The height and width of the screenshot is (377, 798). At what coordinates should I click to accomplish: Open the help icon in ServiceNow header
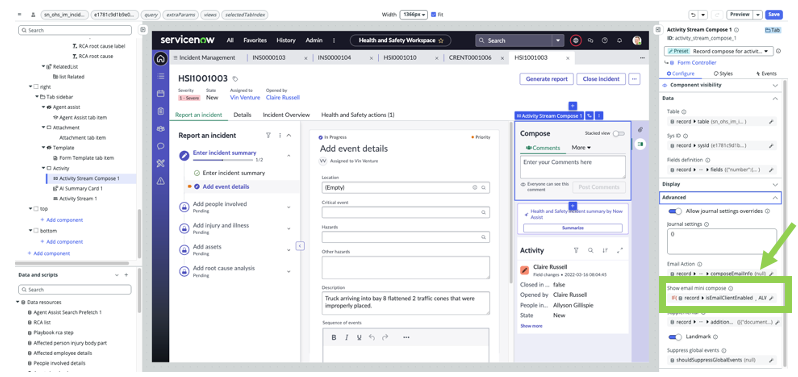click(605, 40)
